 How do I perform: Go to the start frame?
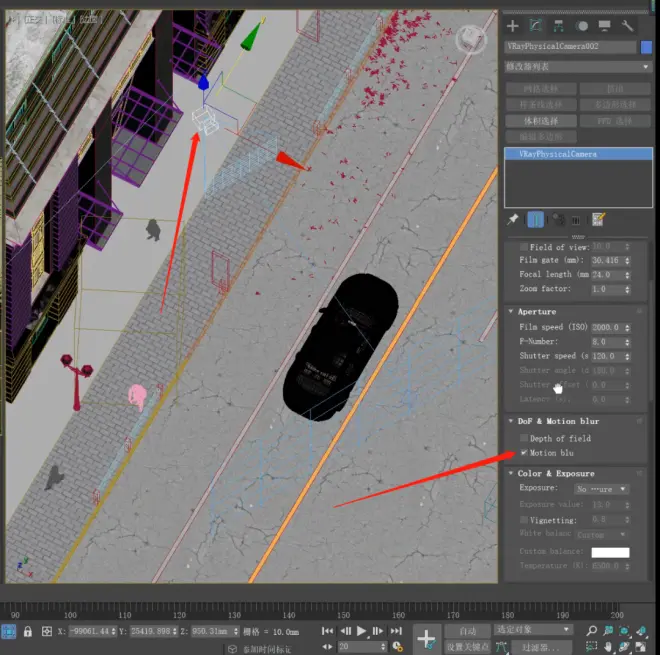[327, 631]
